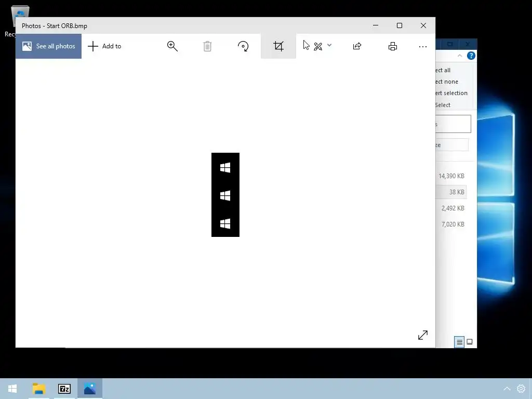532x399 pixels.
Task: Open See all photos in Photos
Action: tap(48, 46)
